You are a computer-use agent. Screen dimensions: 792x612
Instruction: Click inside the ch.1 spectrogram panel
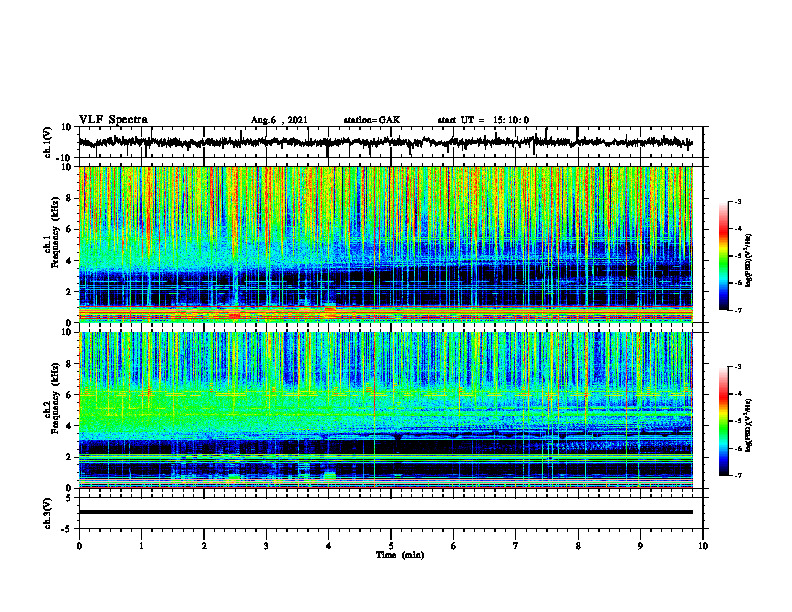point(385,244)
